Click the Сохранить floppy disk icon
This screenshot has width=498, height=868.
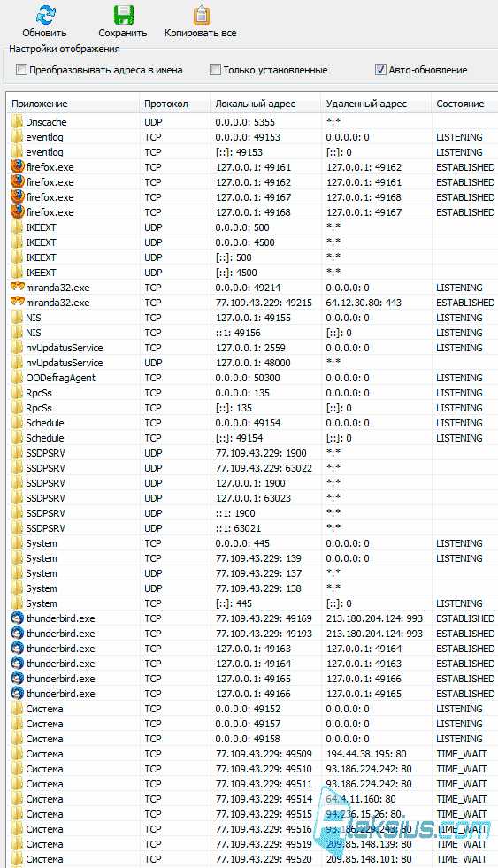[123, 15]
